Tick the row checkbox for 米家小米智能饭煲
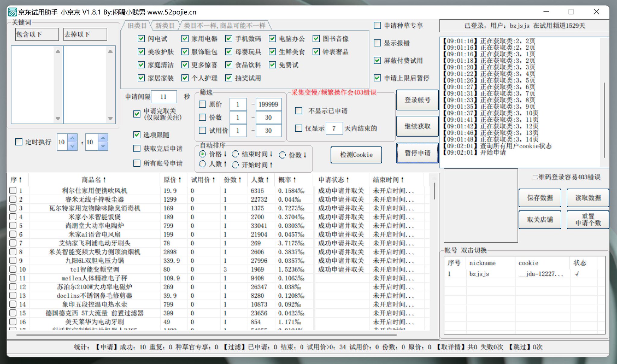The width and height of the screenshot is (617, 364). click(x=13, y=217)
